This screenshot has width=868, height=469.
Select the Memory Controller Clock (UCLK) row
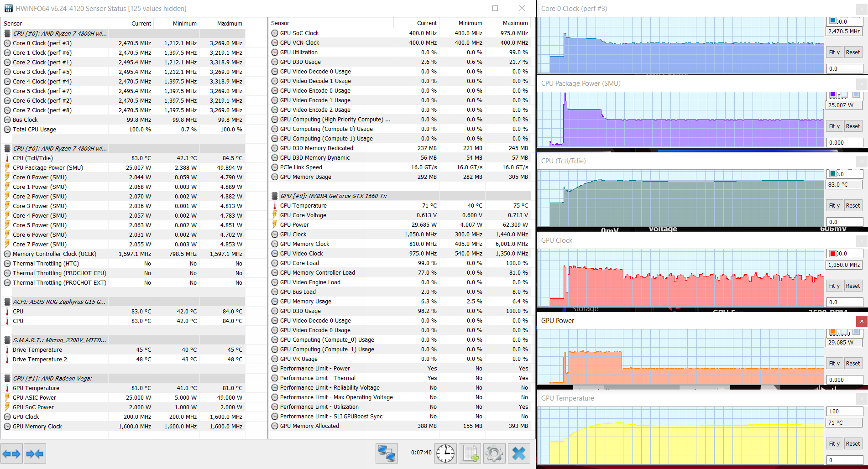tap(123, 254)
